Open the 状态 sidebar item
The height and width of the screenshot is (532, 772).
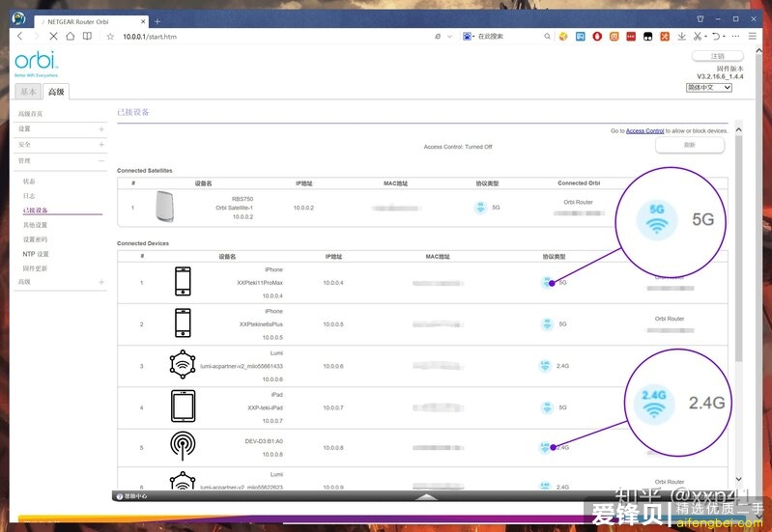coord(29,182)
